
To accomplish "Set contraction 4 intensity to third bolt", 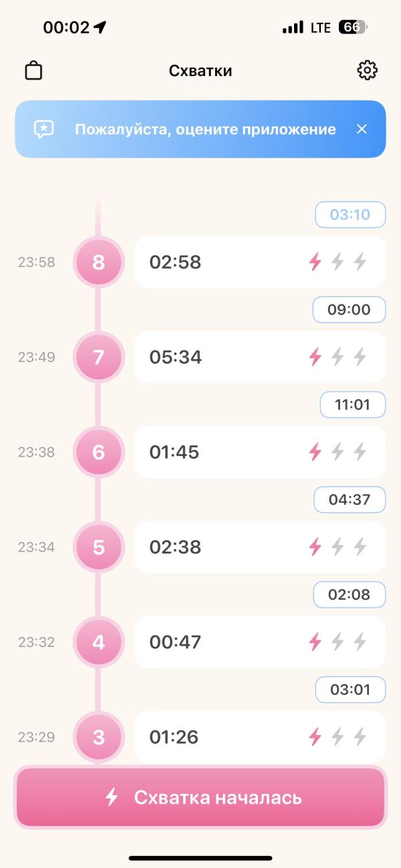I will [x=360, y=642].
